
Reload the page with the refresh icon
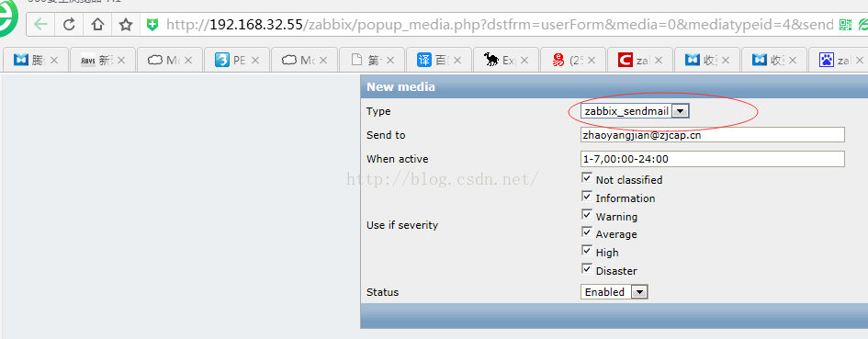pyautogui.click(x=69, y=25)
